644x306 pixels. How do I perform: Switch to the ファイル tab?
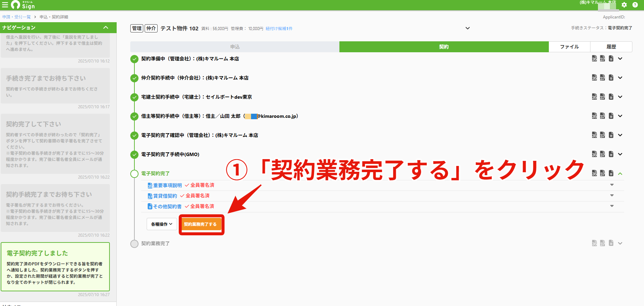(x=569, y=47)
